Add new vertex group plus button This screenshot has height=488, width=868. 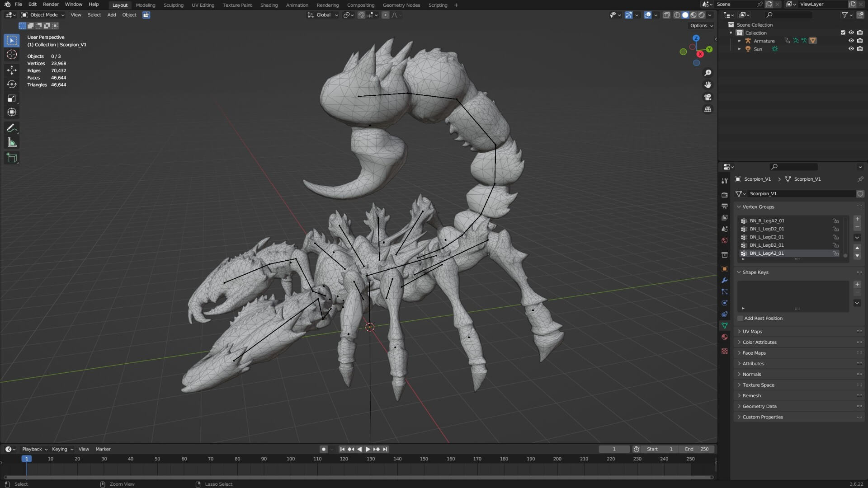click(857, 219)
